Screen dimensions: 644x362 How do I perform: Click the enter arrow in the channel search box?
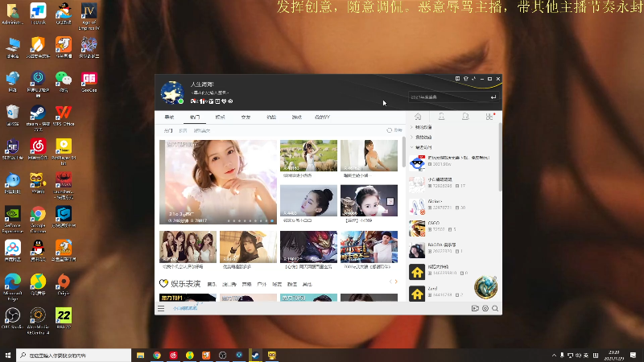click(x=493, y=97)
